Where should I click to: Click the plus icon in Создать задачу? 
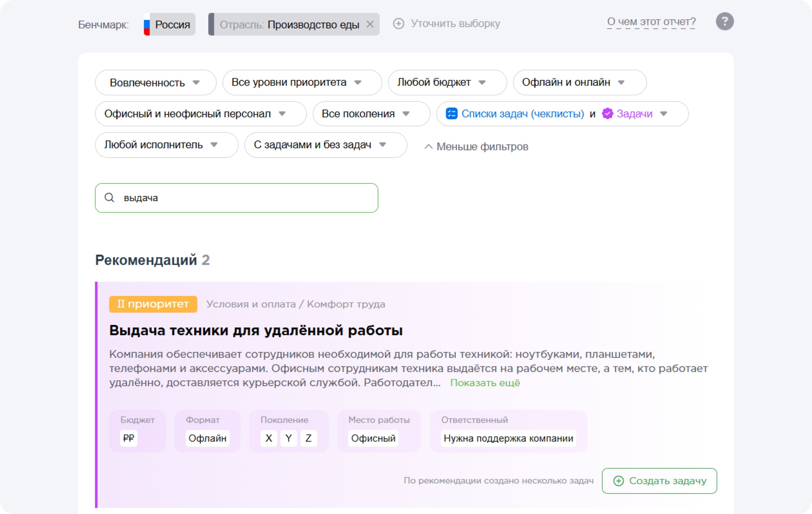pos(618,481)
